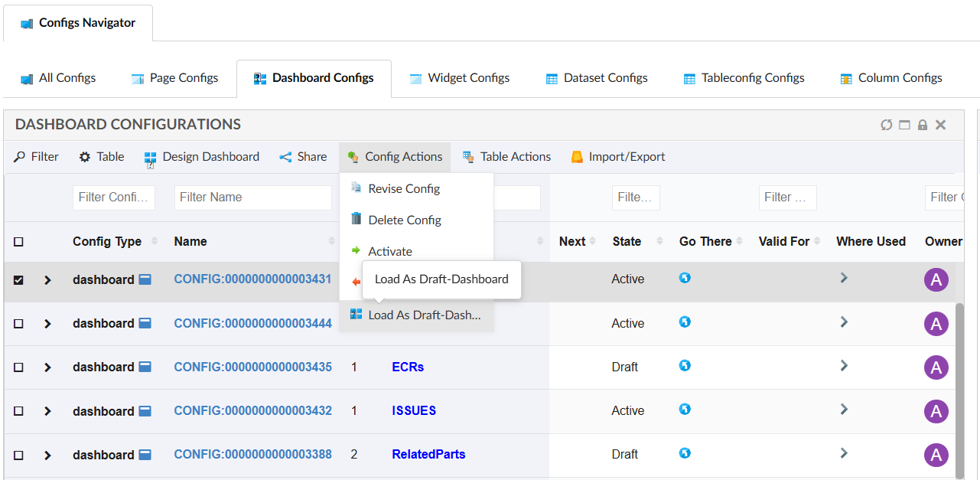Expand the row for CONFIG:0000000000003444
This screenshot has height=480, width=980.
pos(47,324)
